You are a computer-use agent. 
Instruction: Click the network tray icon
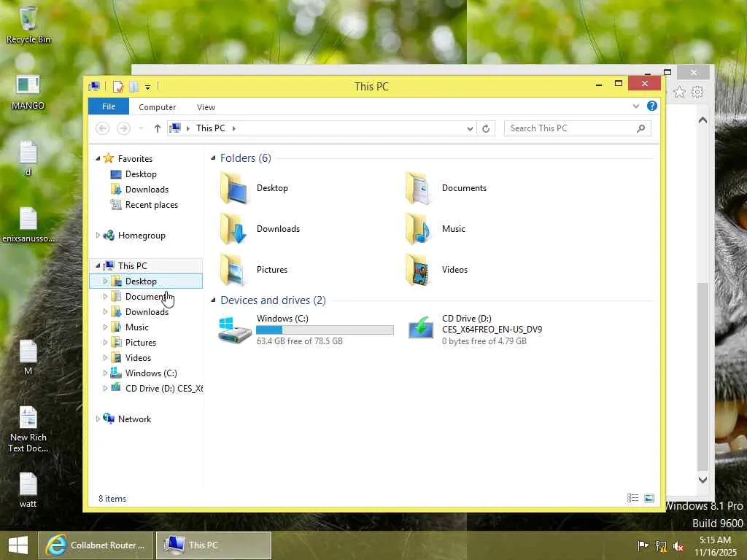coord(661,546)
